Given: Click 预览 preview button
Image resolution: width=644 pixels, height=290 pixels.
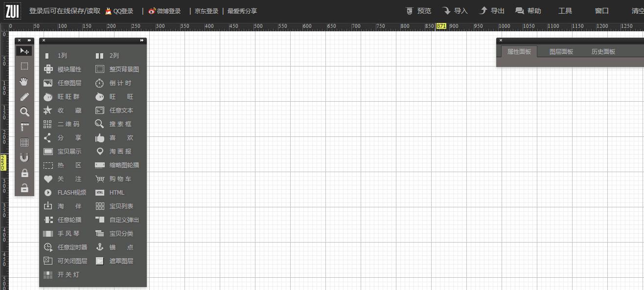Looking at the screenshot, I should 418,11.
